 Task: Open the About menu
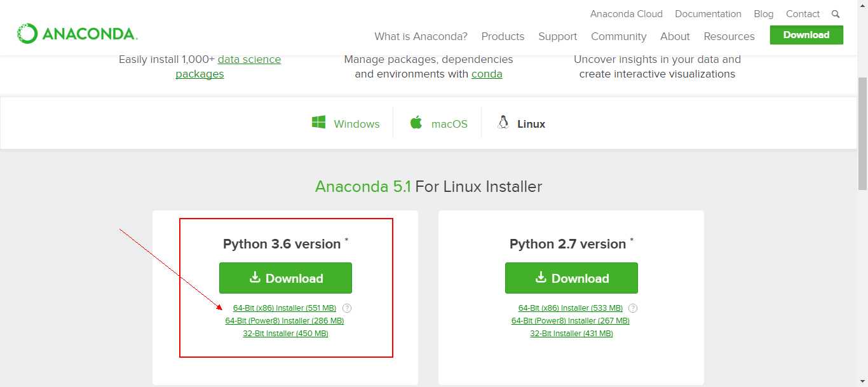675,36
